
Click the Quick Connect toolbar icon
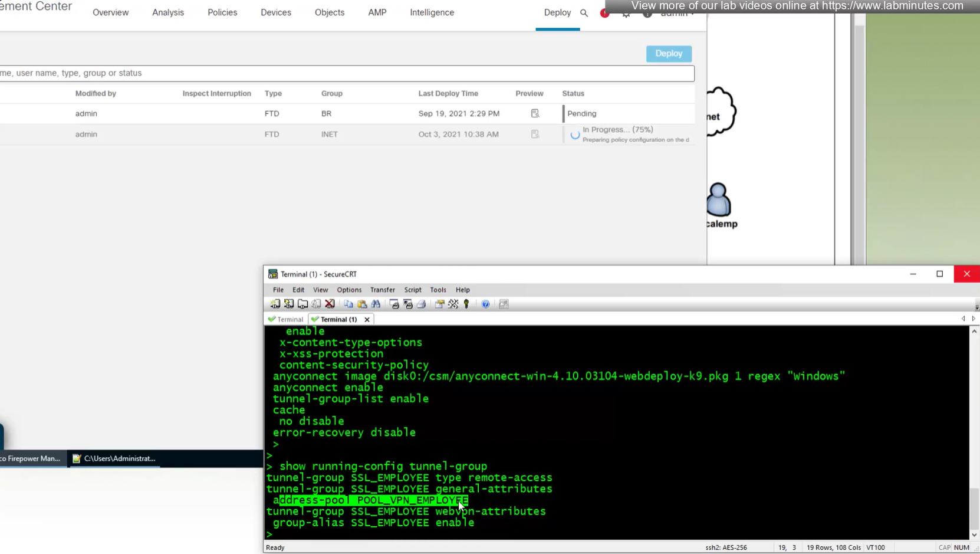tap(289, 304)
